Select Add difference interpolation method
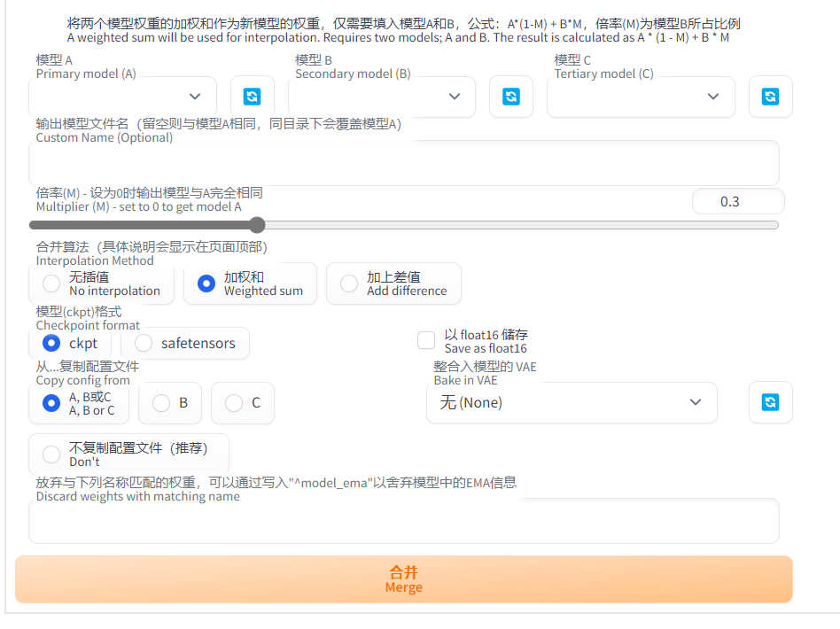The height and width of the screenshot is (629, 840). pyautogui.click(x=350, y=283)
